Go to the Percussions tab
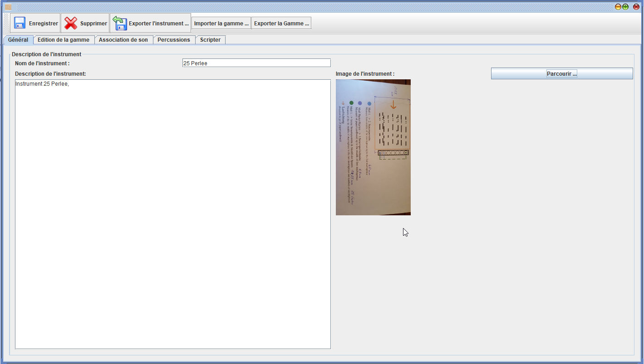644x364 pixels. 174,40
